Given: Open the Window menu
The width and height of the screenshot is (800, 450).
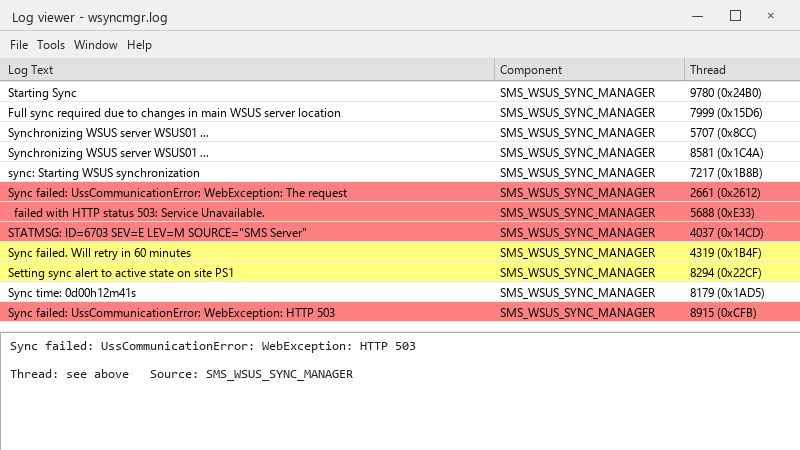Looking at the screenshot, I should [x=95, y=45].
